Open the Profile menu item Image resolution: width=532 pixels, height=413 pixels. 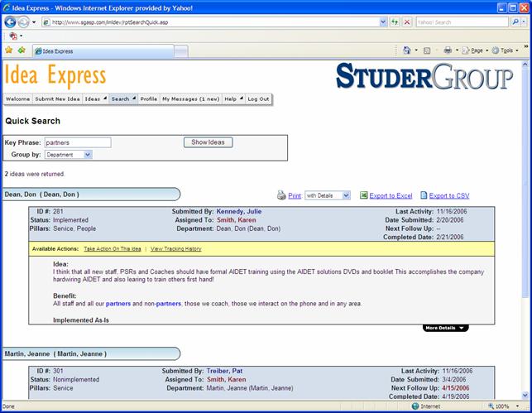click(149, 98)
